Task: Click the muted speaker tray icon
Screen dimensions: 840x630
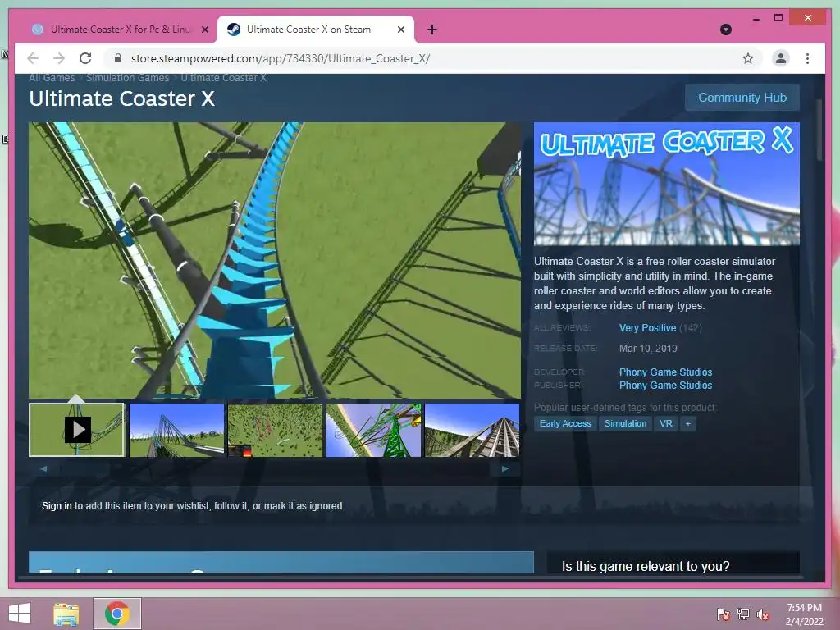Action: tap(763, 614)
